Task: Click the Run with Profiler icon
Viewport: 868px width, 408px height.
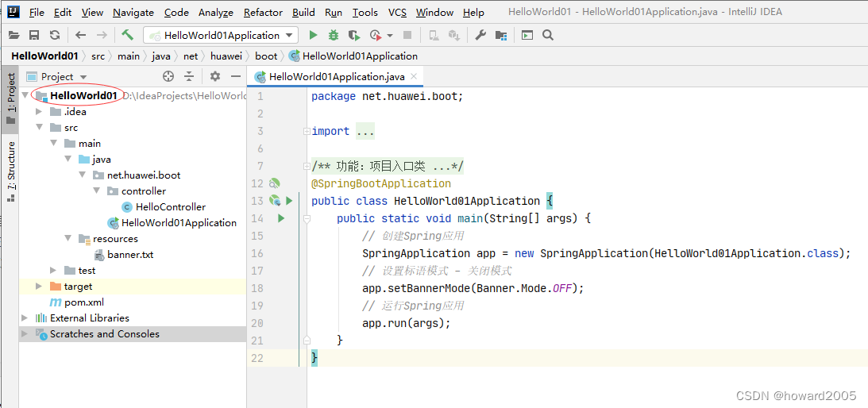Action: coord(376,36)
